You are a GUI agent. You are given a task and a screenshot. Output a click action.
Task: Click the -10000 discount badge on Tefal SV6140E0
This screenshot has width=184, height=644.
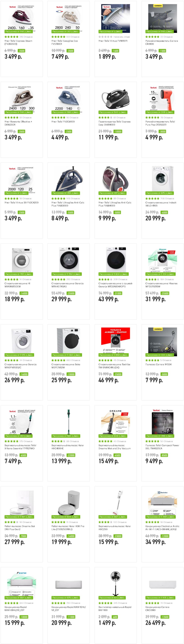point(118,132)
